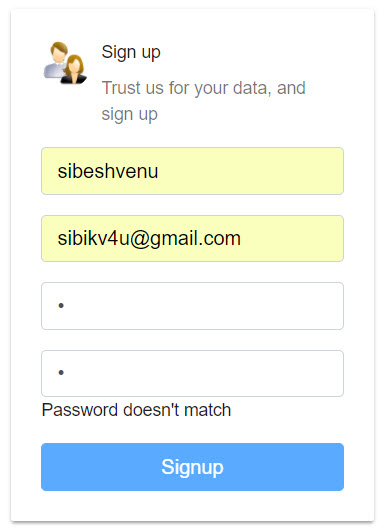The image size is (384, 529).
Task: Focus the confirm password input field
Action: coord(192,373)
